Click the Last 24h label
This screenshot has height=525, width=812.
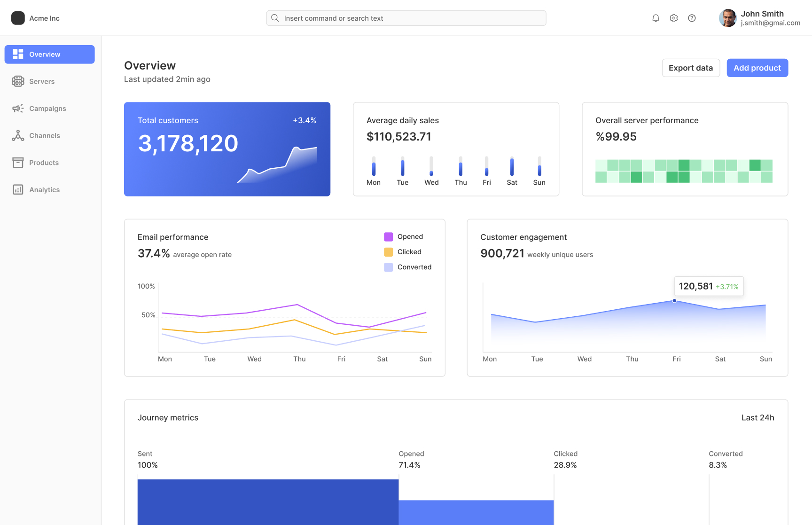tap(757, 417)
